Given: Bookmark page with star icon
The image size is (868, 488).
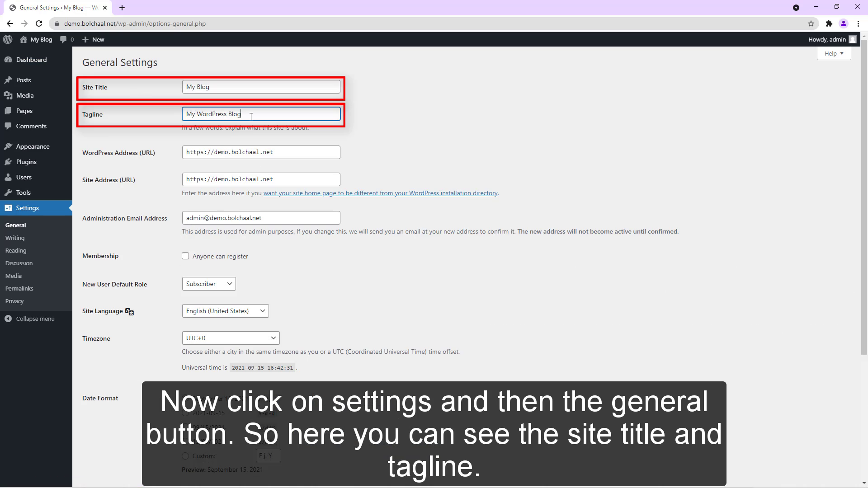Looking at the screenshot, I should 811,23.
